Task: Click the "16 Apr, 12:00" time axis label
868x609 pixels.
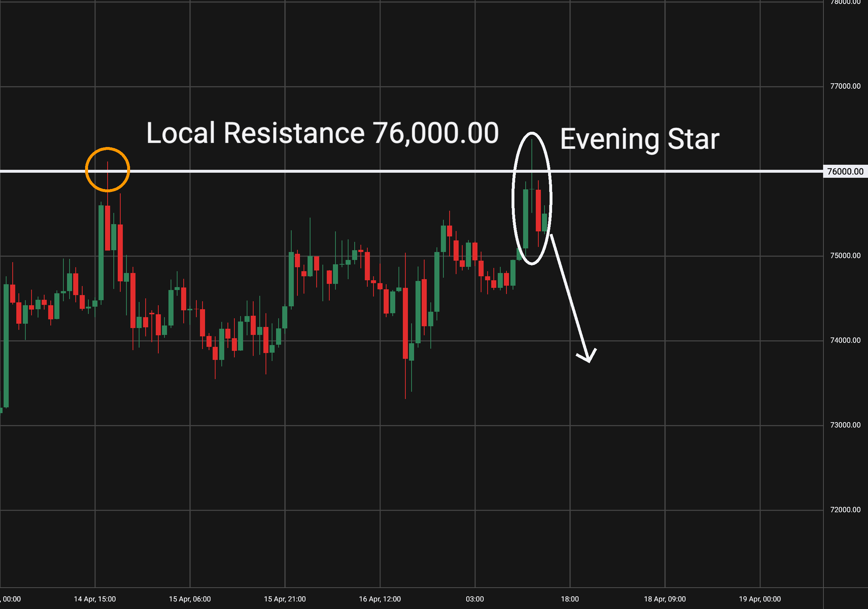Action: pos(380,599)
